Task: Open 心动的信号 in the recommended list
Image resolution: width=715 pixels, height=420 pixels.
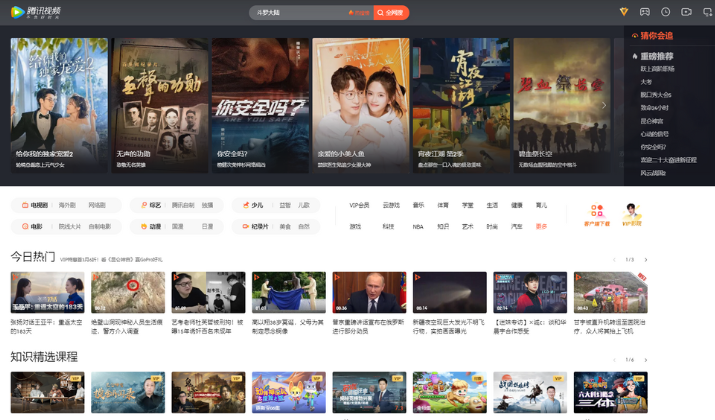Action: (654, 134)
